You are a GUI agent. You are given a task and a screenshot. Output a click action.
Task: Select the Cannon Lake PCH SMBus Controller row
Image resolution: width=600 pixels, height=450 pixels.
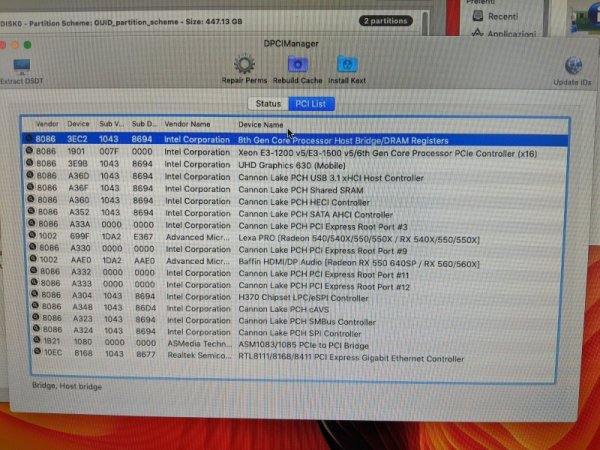(x=295, y=320)
